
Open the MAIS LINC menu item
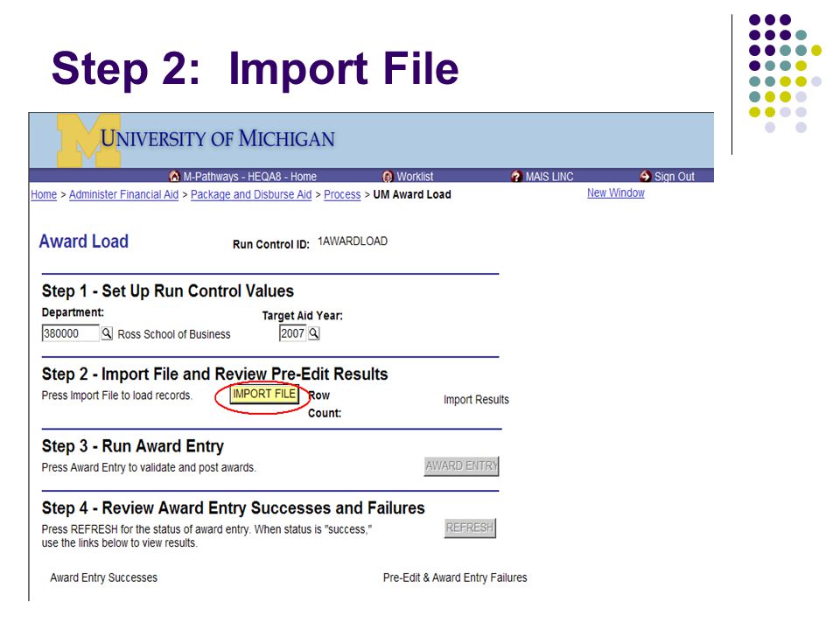coord(549,176)
